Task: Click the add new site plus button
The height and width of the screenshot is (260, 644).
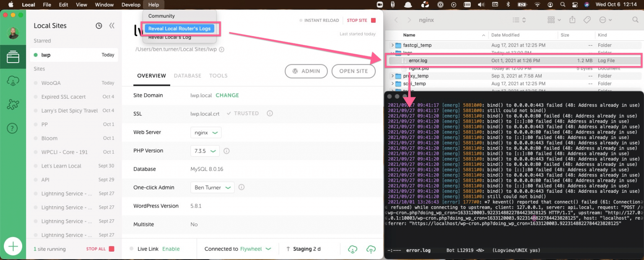Action: pos(13,247)
